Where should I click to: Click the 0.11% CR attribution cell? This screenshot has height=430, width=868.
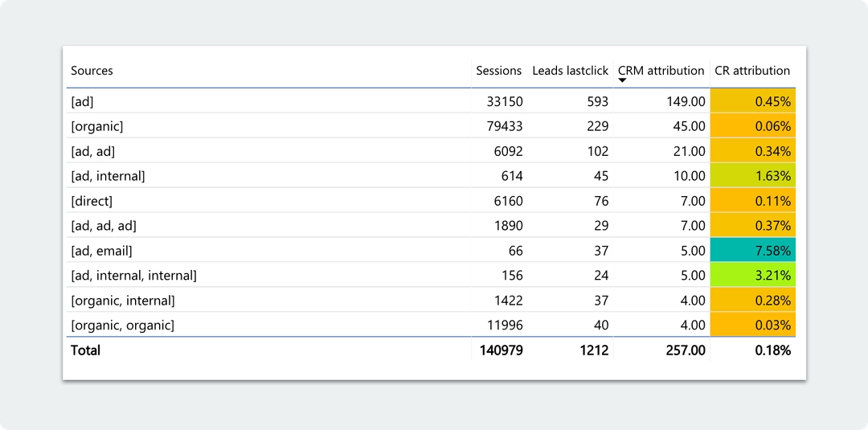[753, 201]
